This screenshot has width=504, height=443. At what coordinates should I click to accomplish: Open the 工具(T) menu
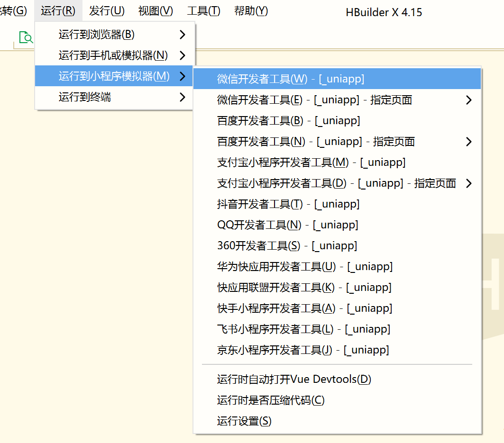pos(204,11)
